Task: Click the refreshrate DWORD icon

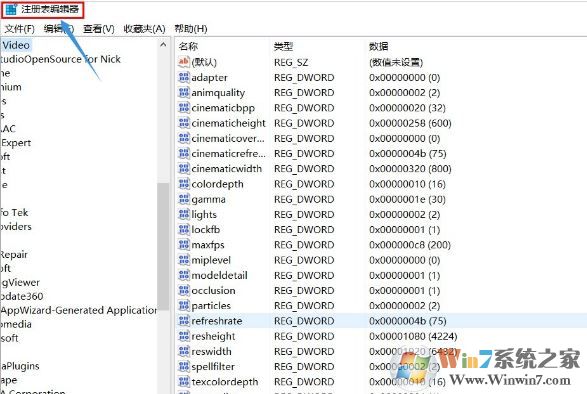Action: 183,321
